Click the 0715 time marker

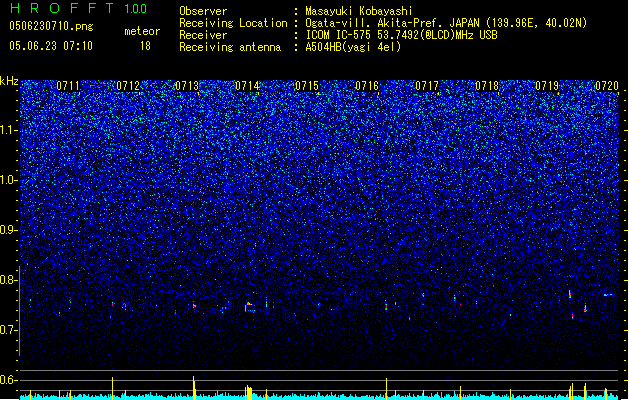click(x=307, y=86)
